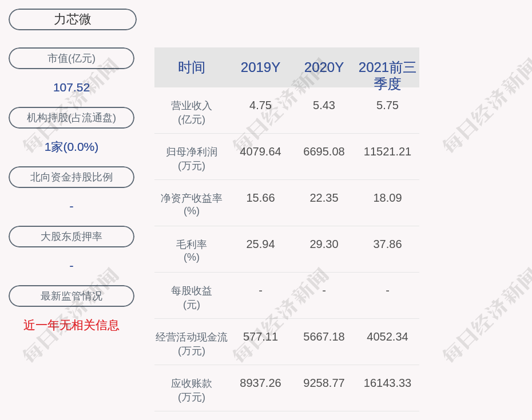Click the 1家(0.0%) holding value
The width and height of the screenshot is (532, 420).
72,147
